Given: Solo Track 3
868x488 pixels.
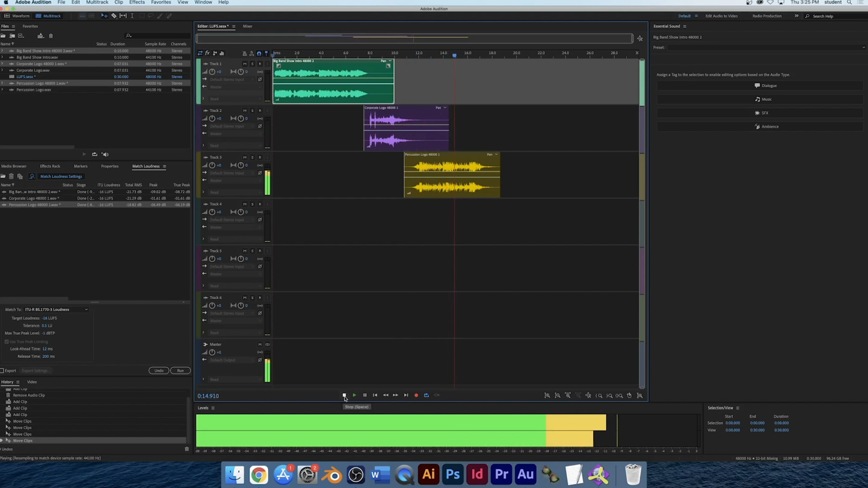Looking at the screenshot, I should (x=252, y=158).
